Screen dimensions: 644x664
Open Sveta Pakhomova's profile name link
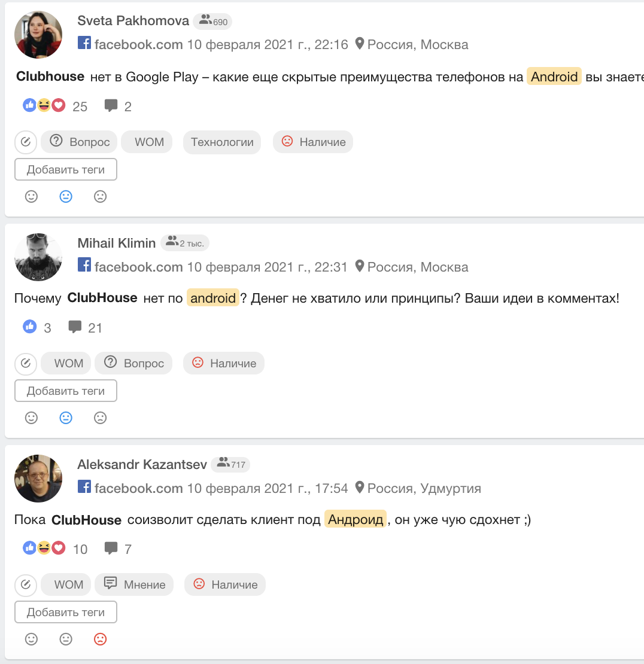(x=133, y=21)
